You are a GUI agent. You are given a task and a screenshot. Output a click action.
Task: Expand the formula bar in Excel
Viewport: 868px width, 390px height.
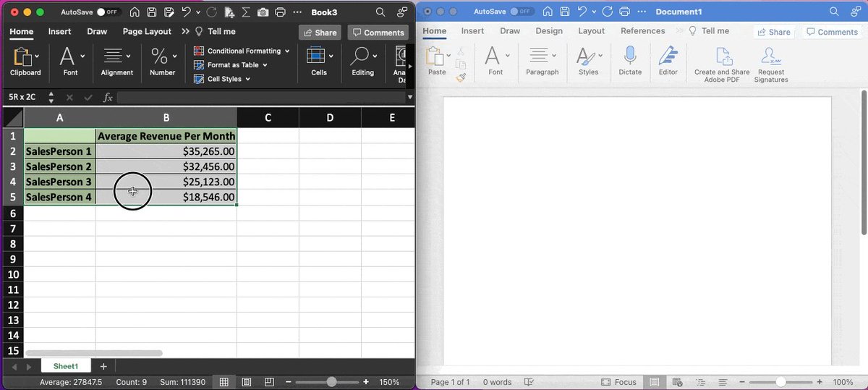pyautogui.click(x=410, y=97)
